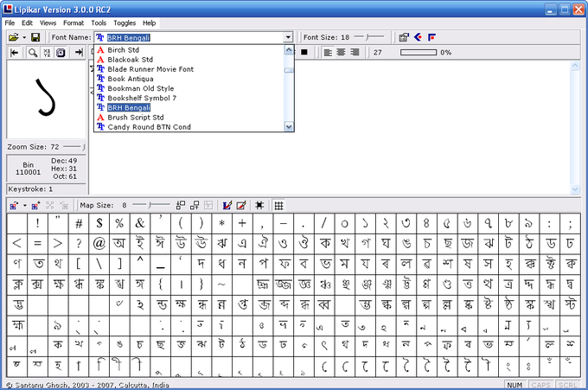Image resolution: width=588 pixels, height=390 pixels.
Task: Open the Tools menu
Action: coord(99,22)
